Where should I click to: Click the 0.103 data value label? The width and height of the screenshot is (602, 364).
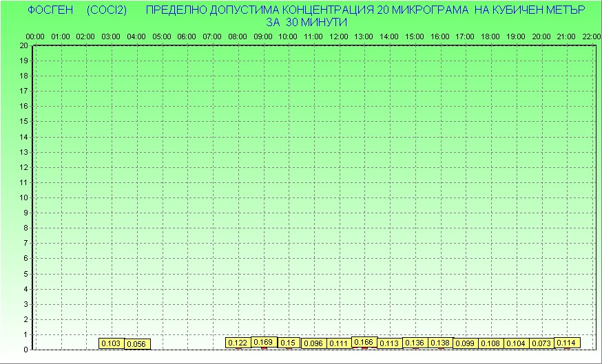(111, 343)
